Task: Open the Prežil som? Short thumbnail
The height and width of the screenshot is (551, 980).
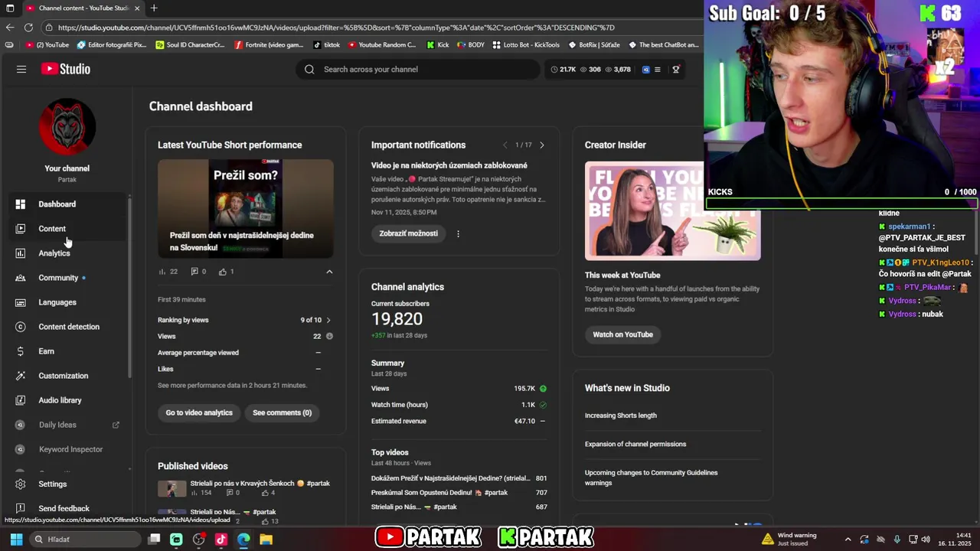Action: pyautogui.click(x=246, y=208)
